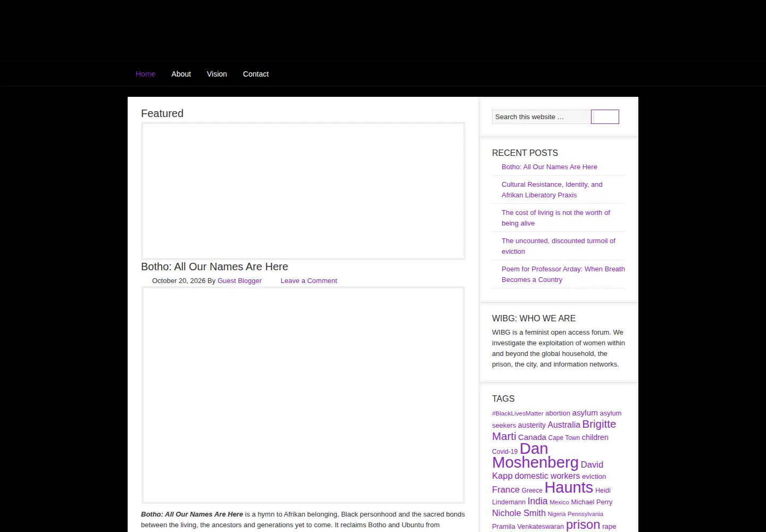Select the Nichole Smith tag
766x532 pixels.
click(519, 513)
